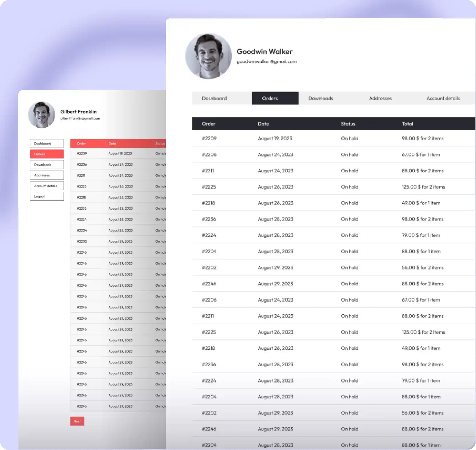The height and width of the screenshot is (450, 476).
Task: Click Goodwin Walker's profile photo
Action: (208, 56)
